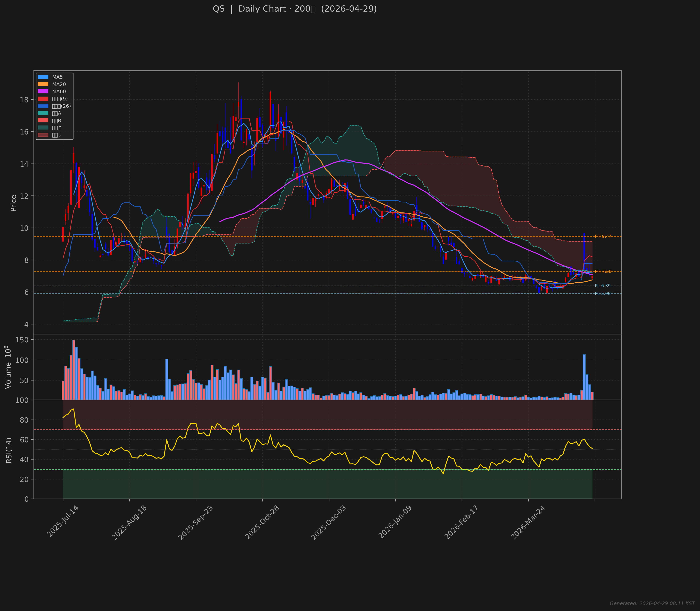Click the dark blue (26) legend swatch
700x611 pixels.
pos(43,106)
